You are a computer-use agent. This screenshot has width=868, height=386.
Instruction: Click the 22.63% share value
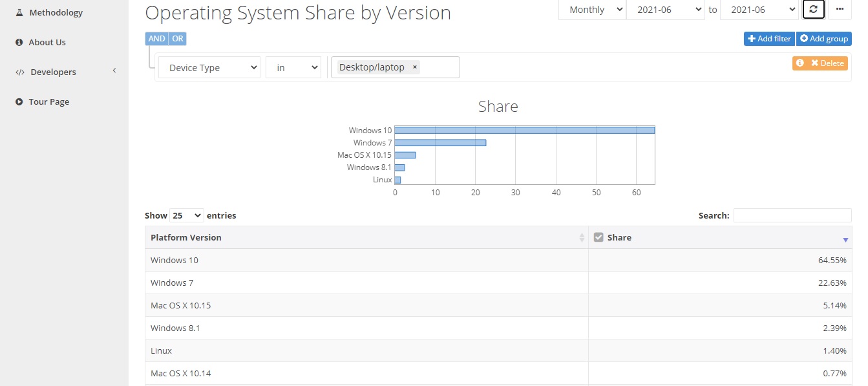pos(832,283)
